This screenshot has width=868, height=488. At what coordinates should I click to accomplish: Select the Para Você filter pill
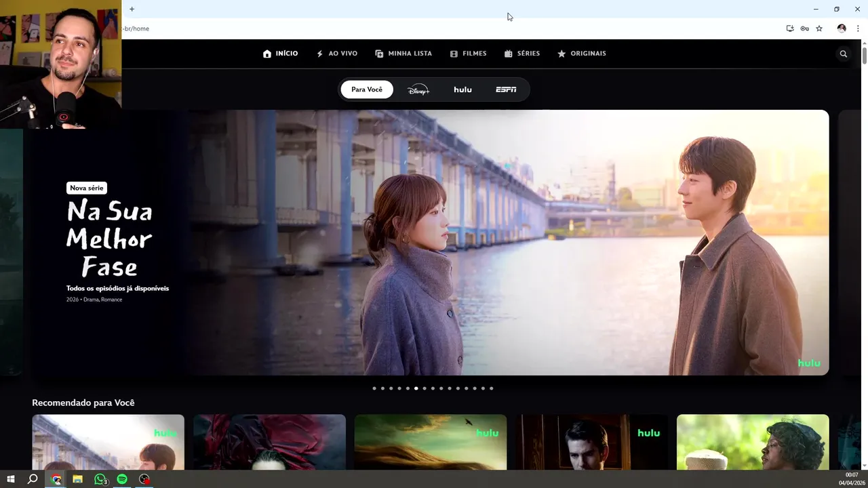click(367, 89)
